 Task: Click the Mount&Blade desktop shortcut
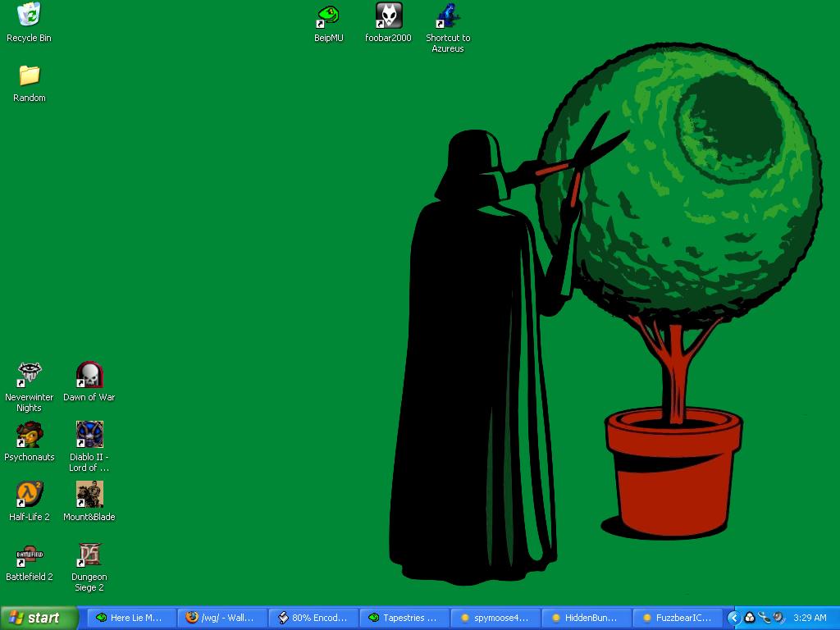pyautogui.click(x=89, y=501)
